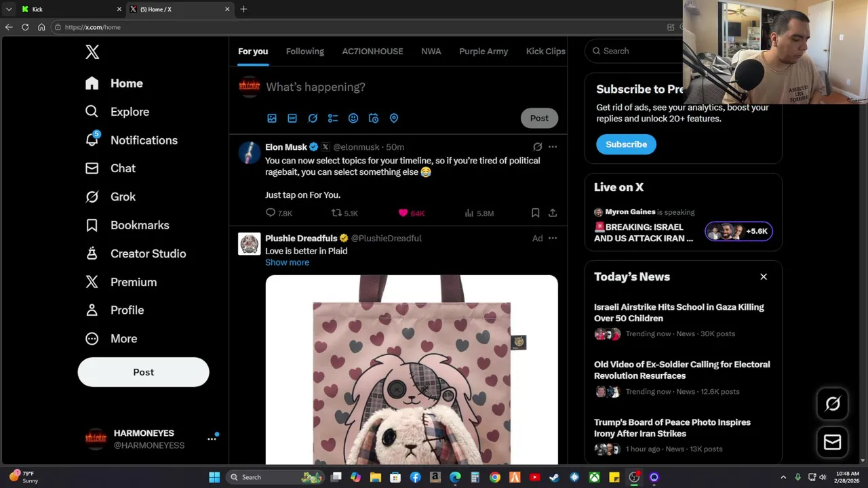Open Explore from the sidebar
The height and width of the screenshot is (488, 868).
tap(117, 112)
